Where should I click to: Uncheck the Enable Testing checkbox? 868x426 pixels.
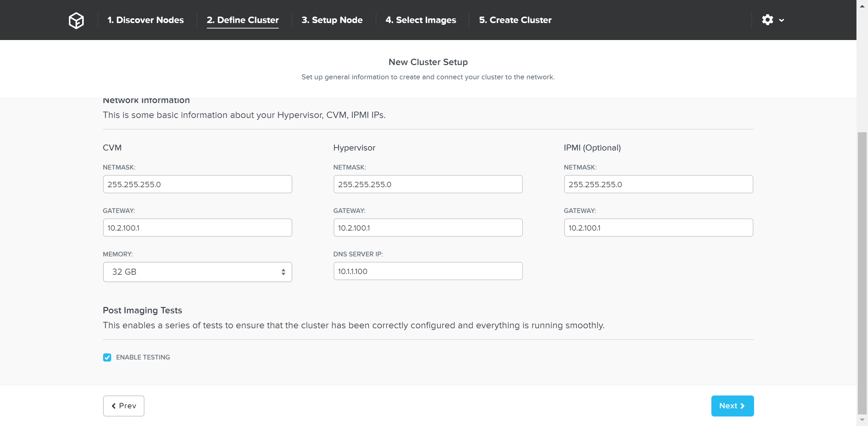(107, 357)
